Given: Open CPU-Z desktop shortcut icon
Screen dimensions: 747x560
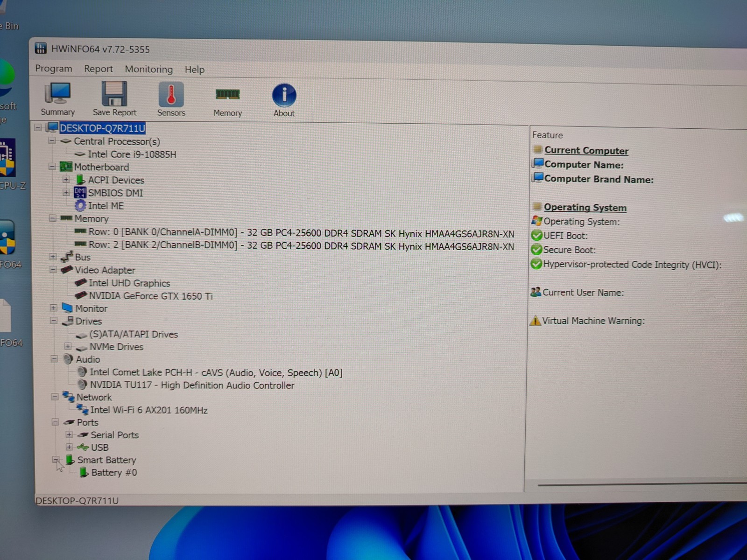Looking at the screenshot, I should 7,158.
